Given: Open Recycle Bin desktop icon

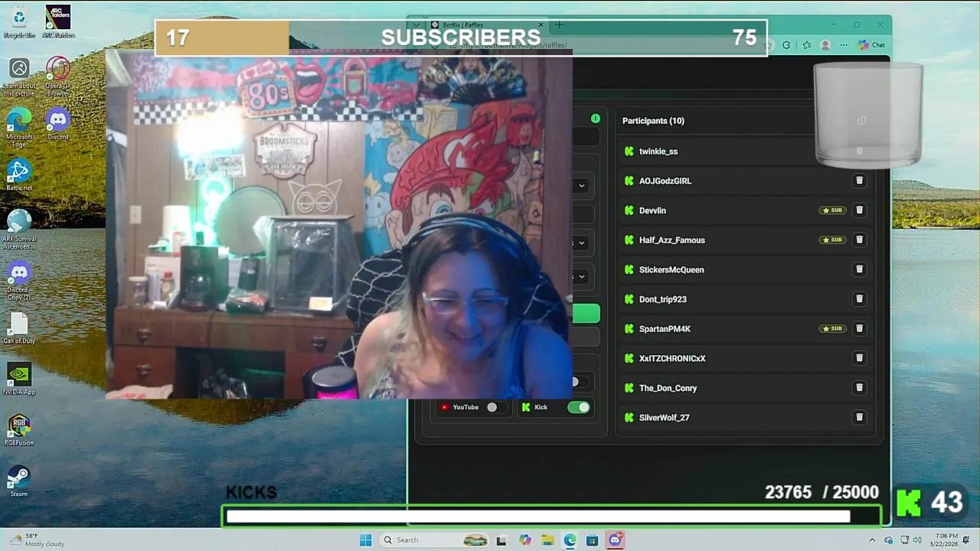Looking at the screenshot, I should click(x=19, y=21).
